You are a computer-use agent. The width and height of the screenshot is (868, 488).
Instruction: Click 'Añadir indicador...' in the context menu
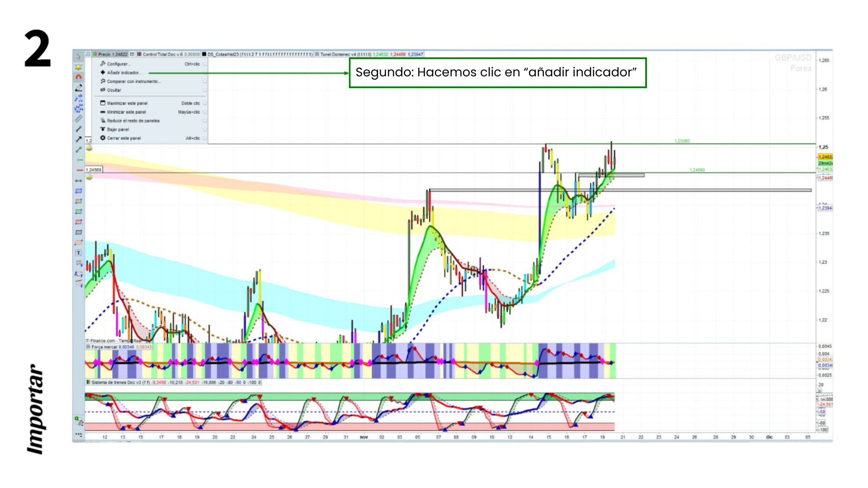point(123,73)
